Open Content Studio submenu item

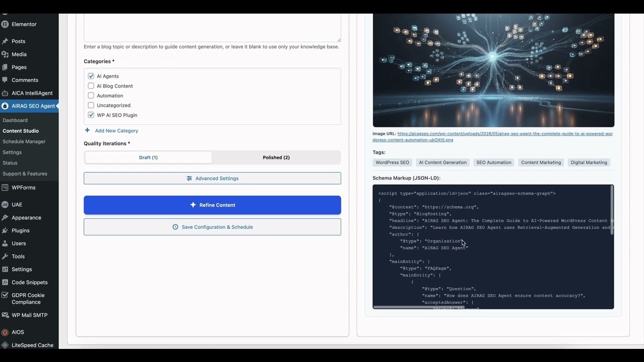pyautogui.click(x=21, y=131)
